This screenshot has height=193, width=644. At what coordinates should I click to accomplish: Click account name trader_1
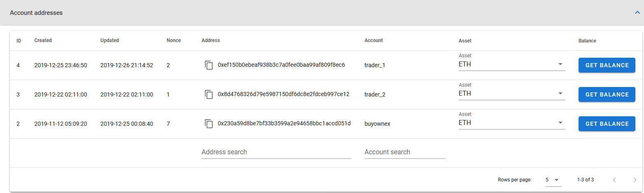[375, 65]
